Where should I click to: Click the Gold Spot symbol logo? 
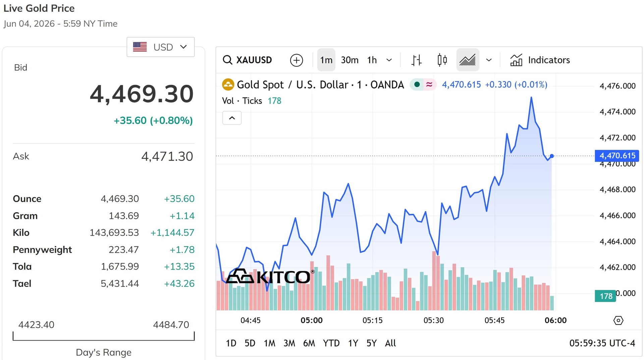pyautogui.click(x=228, y=84)
